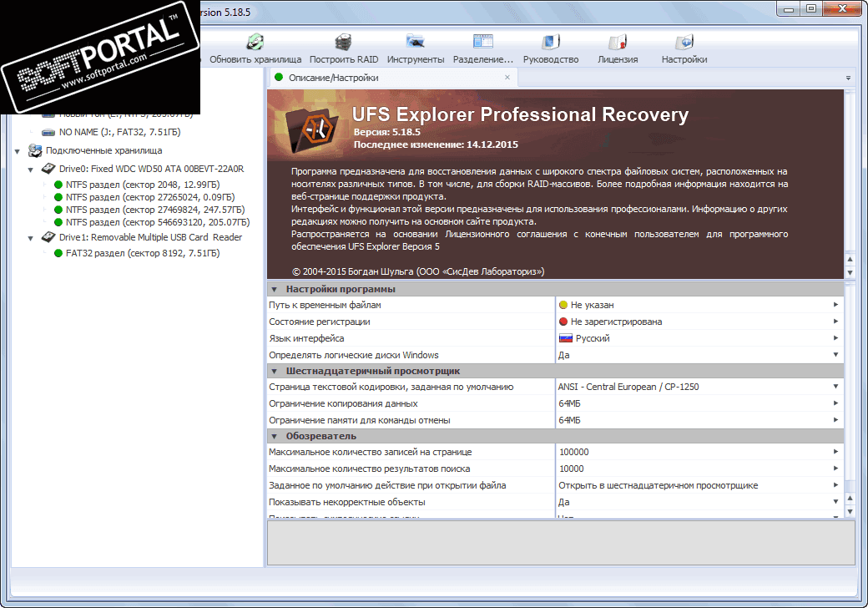Switch to the Описание/Настройки tab
This screenshot has width=868, height=608.
[x=393, y=78]
